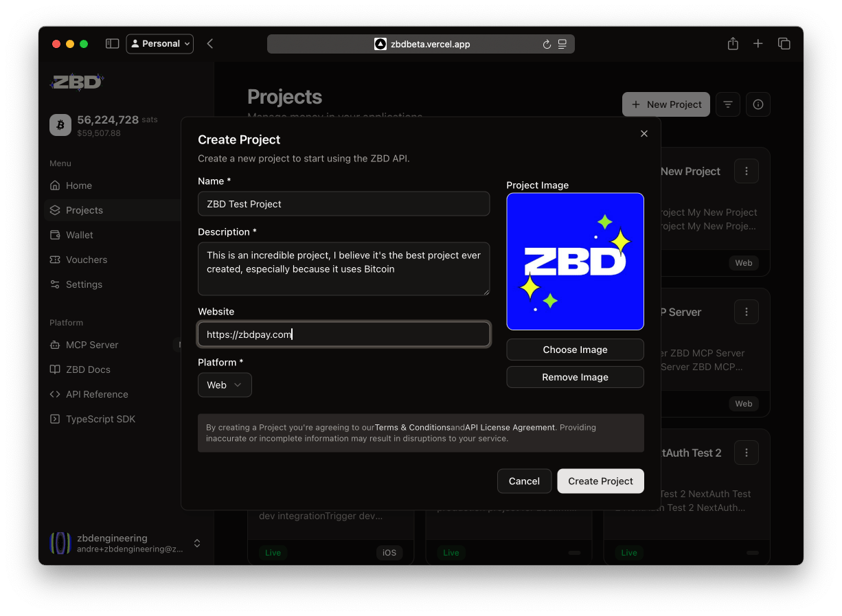842x616 pixels.
Task: Click the $59,507.88 balance amount
Action: 99,133
